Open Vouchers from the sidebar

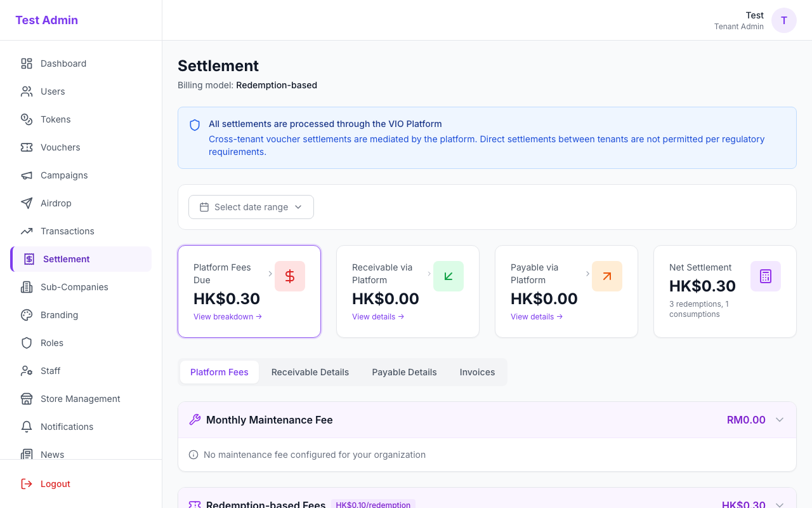pos(26,147)
